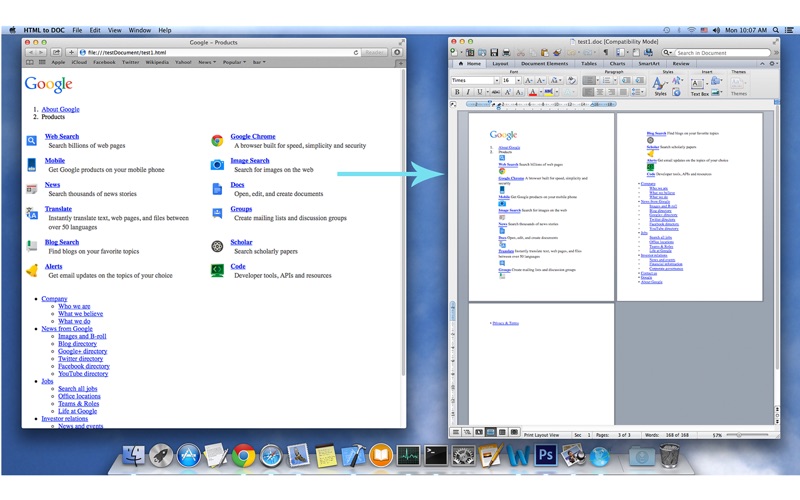This screenshot has width=800, height=500.
Task: Open the Numbered List dropdown arrow
Action: pyautogui.click(x=615, y=80)
